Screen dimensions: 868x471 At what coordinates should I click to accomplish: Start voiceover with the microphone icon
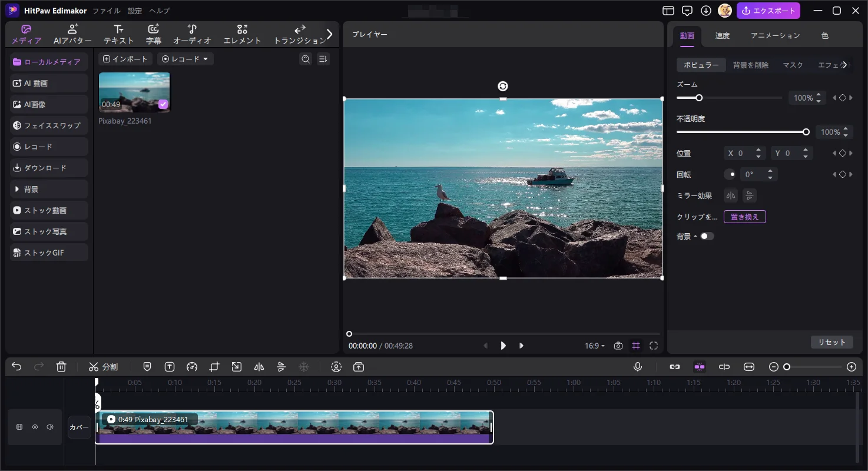coord(638,367)
